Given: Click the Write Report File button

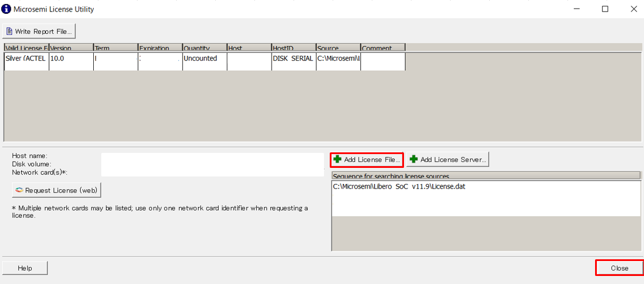Looking at the screenshot, I should (x=39, y=31).
